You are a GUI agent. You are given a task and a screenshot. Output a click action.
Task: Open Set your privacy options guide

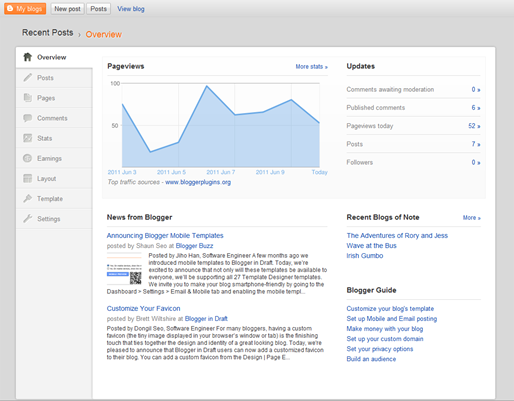coord(380,349)
